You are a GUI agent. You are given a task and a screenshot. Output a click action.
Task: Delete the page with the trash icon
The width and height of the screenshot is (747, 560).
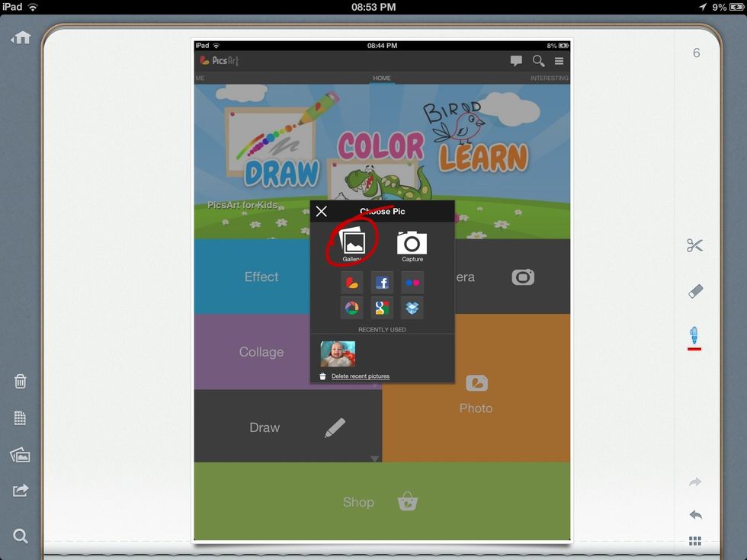(x=21, y=381)
